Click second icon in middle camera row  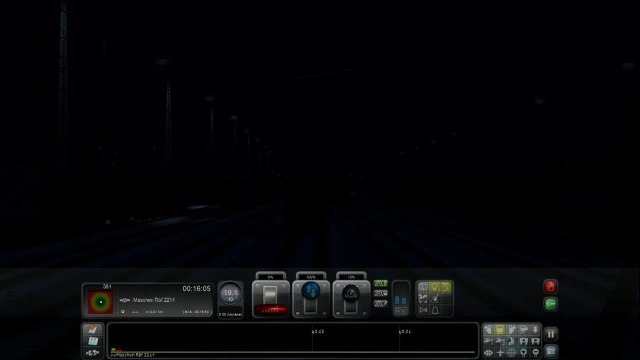click(x=500, y=341)
